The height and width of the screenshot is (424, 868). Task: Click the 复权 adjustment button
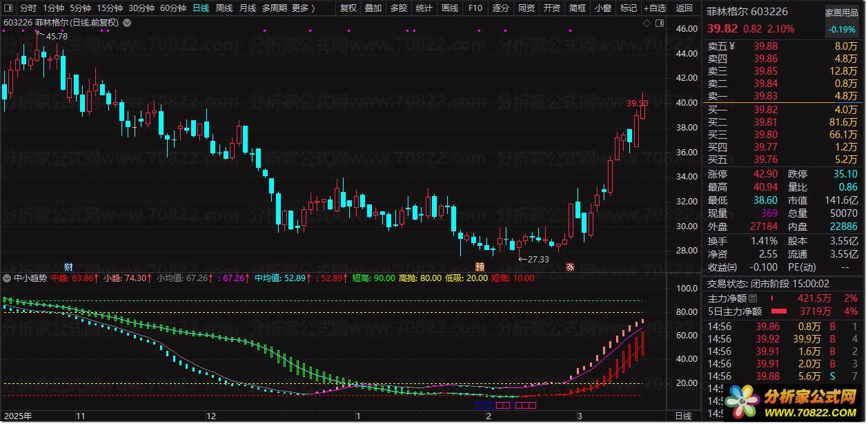[349, 8]
